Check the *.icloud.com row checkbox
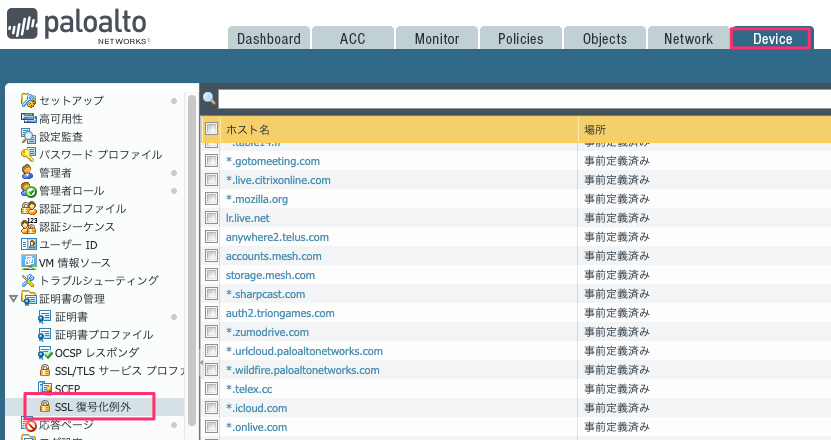Image resolution: width=831 pixels, height=440 pixels. tap(211, 408)
